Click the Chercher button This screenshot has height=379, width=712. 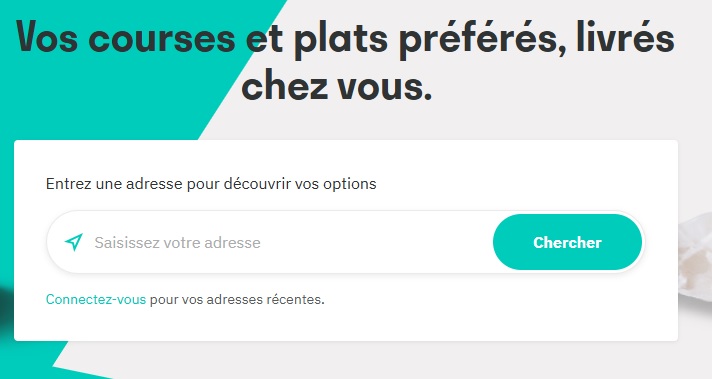[567, 242]
